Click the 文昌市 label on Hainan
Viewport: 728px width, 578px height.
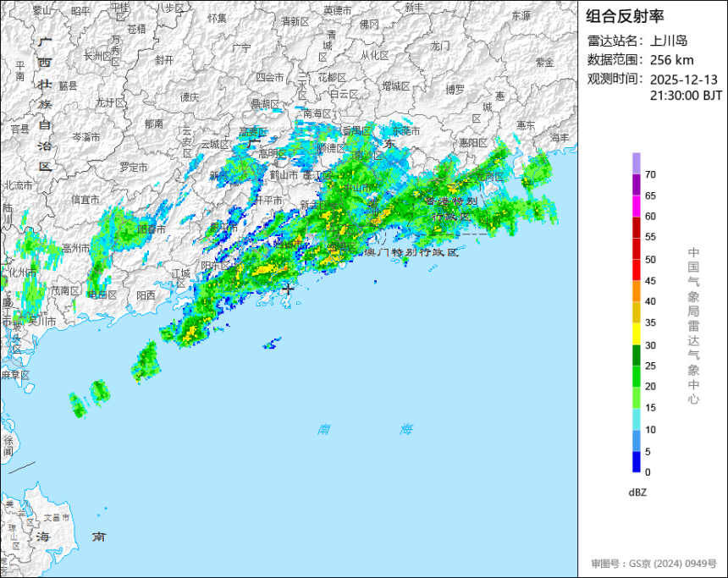pos(56,518)
